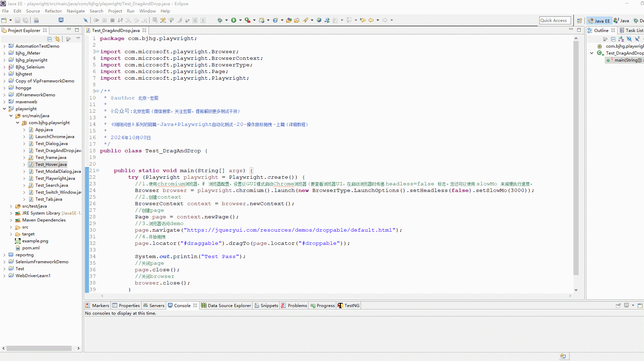
Task: Click the Run Last Tool (external tools) icon
Action: 247,20
